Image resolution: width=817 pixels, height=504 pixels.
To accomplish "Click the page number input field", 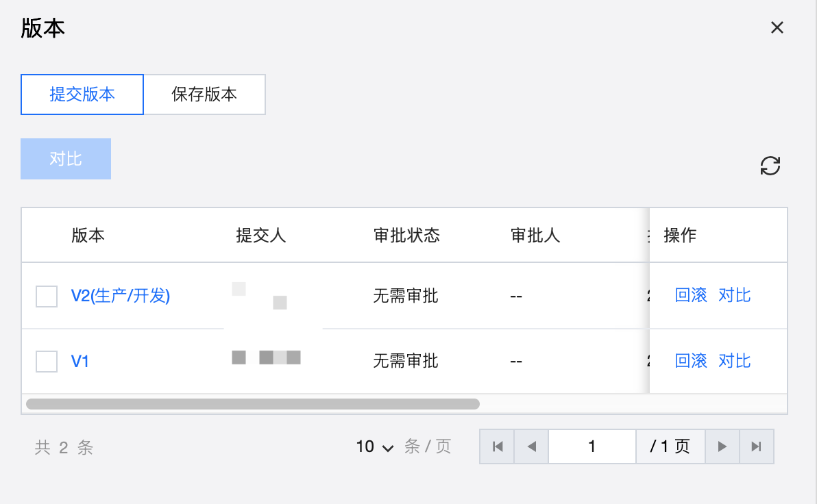I will point(592,446).
